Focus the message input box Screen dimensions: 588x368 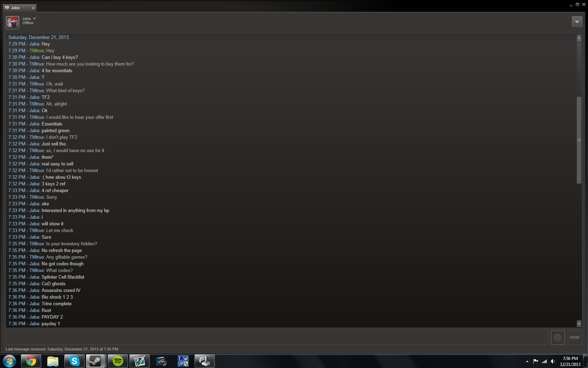(276, 338)
